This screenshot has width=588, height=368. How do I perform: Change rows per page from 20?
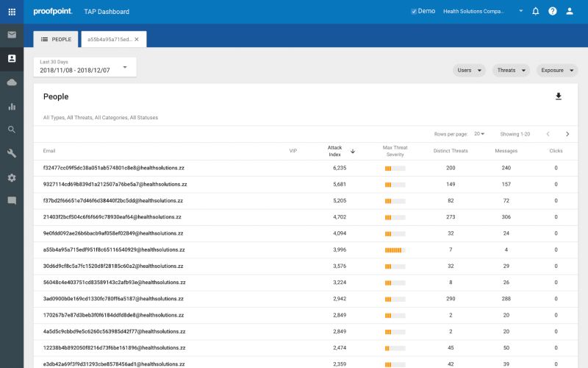[x=479, y=134]
